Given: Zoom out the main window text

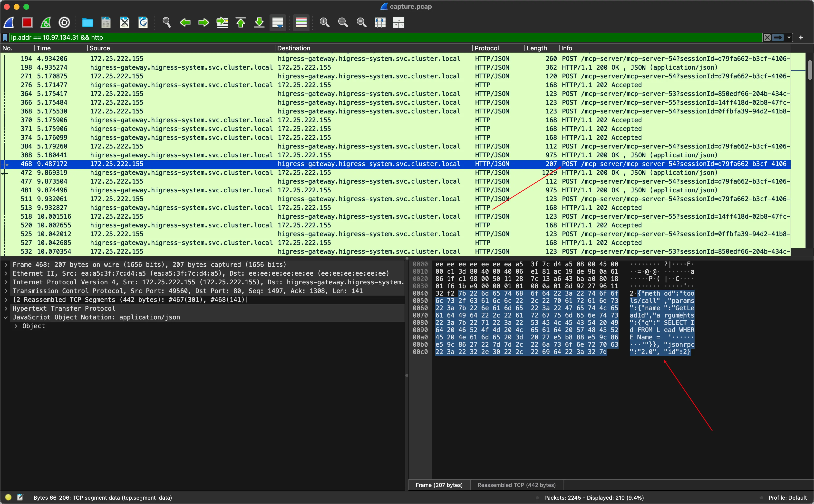Looking at the screenshot, I should (x=343, y=22).
